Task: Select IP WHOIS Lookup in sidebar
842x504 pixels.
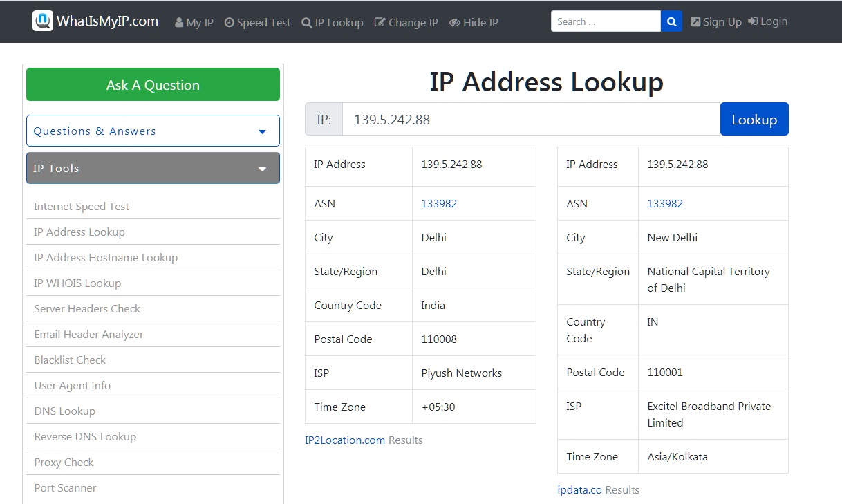Action: [77, 283]
